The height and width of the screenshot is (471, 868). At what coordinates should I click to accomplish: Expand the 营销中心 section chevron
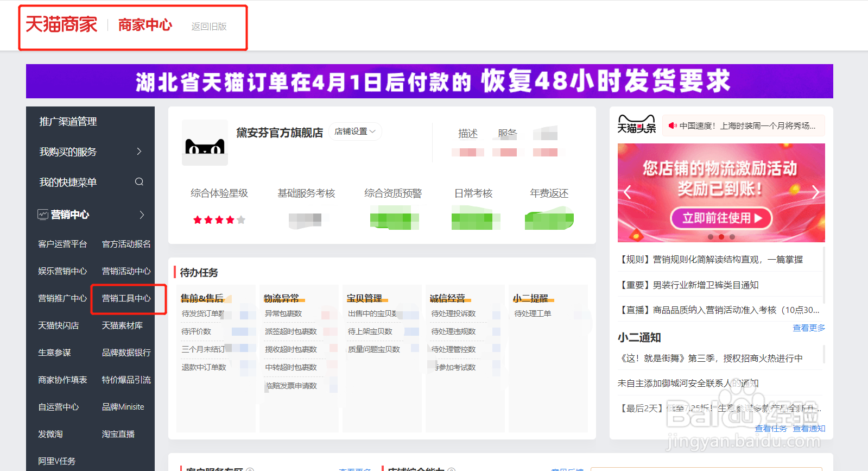tap(142, 215)
